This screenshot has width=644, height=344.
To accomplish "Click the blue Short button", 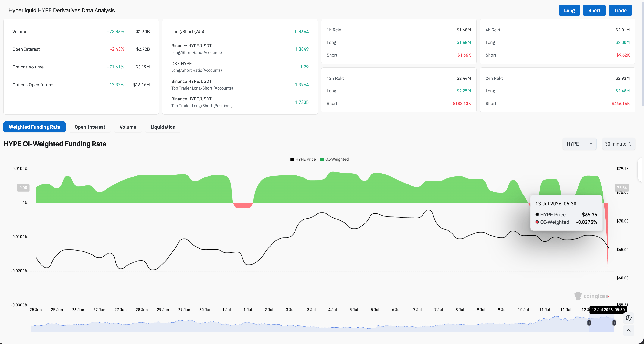I will click(x=594, y=10).
